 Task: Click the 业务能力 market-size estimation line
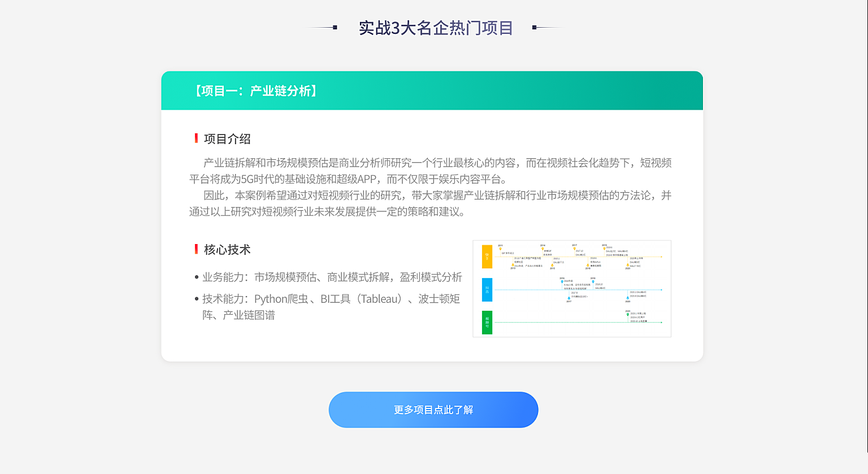click(332, 277)
